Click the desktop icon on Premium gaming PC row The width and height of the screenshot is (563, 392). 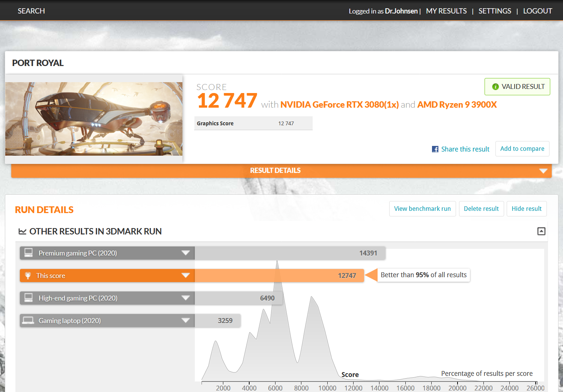29,252
